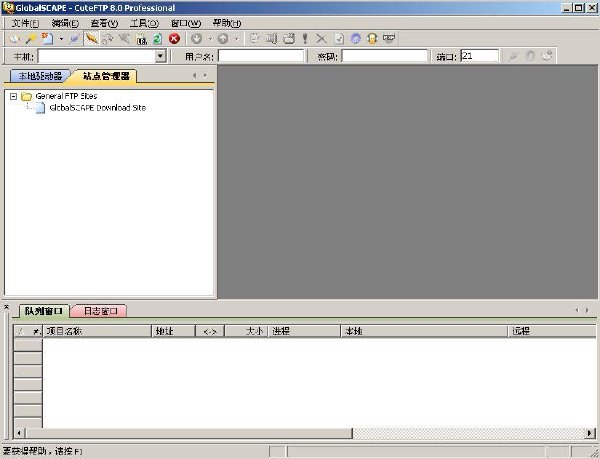Click the quick-connect plug icon after port field

click(514, 56)
